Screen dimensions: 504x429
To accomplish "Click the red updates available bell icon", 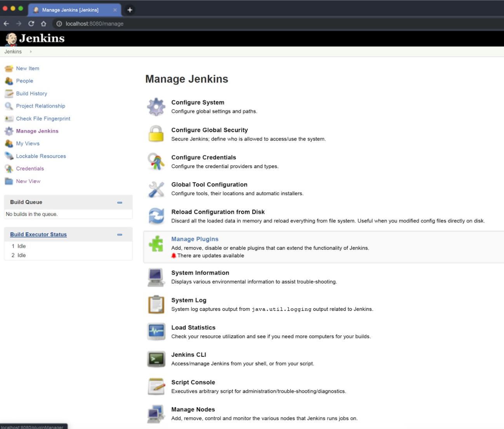I will point(174,256).
